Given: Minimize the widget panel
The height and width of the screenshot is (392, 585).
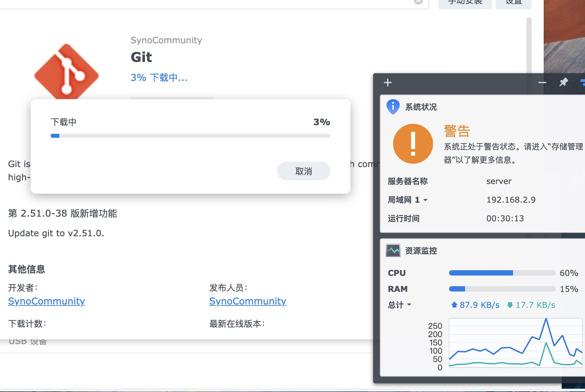Looking at the screenshot, I should pos(542,83).
